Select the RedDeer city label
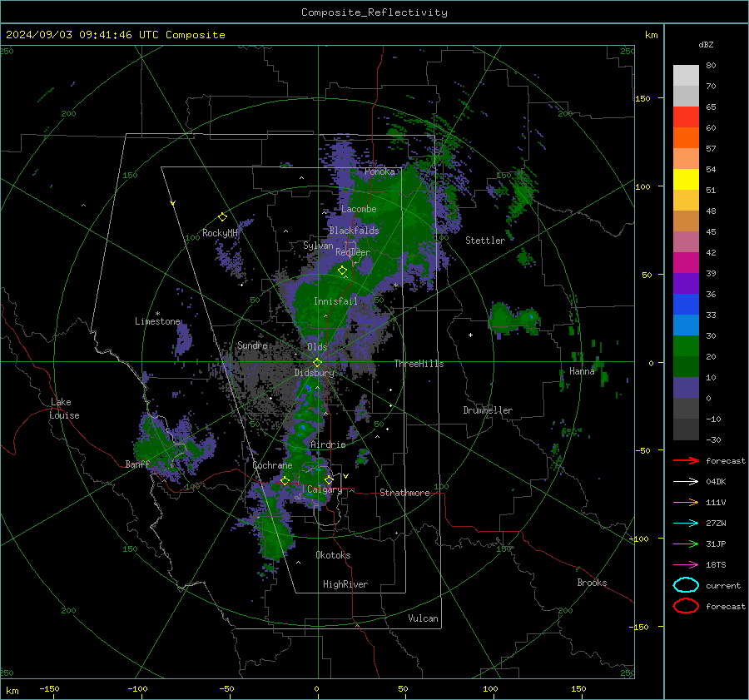The width and height of the screenshot is (749, 700). click(353, 252)
